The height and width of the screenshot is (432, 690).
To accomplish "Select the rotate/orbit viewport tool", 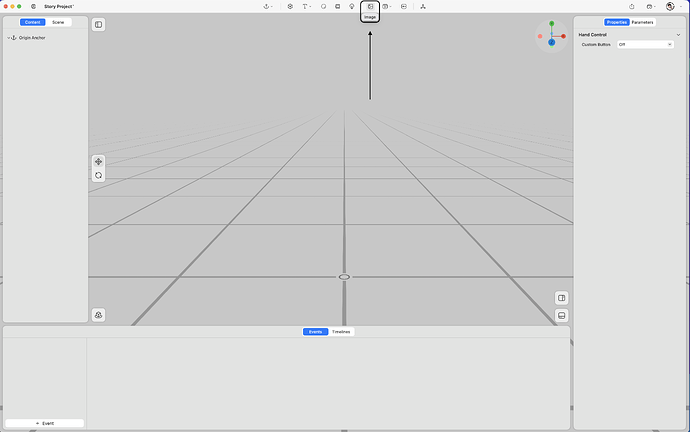I will (98, 175).
